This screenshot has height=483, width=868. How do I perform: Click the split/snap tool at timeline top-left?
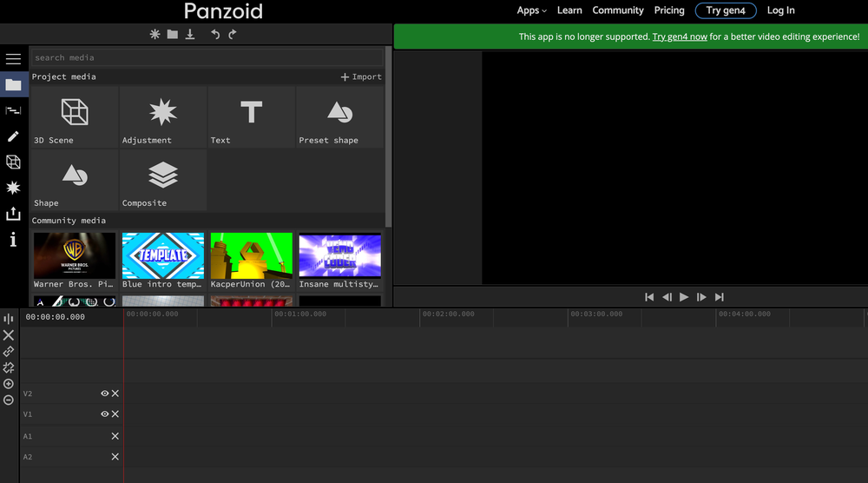[x=9, y=319]
